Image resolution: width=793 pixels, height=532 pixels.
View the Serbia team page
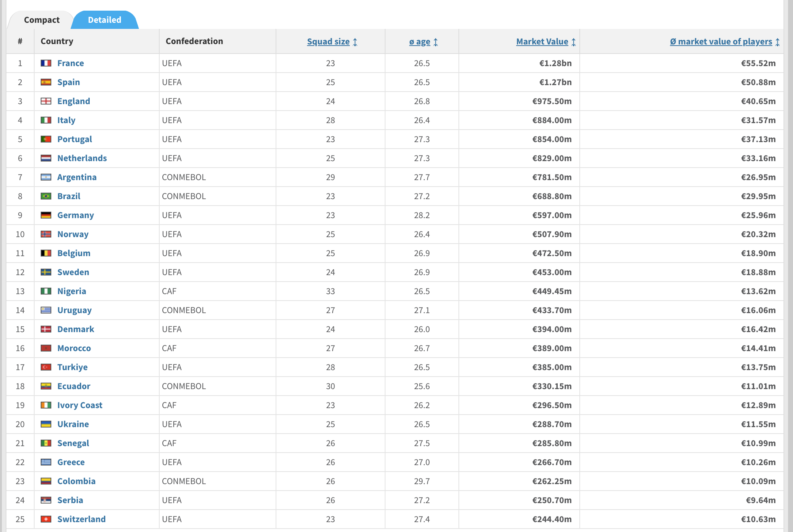coord(70,500)
